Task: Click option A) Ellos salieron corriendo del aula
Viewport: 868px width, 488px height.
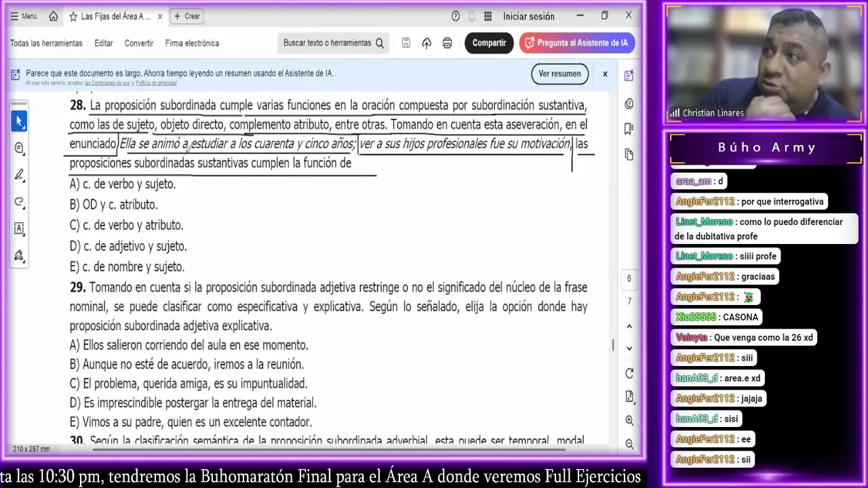Action: pyautogui.click(x=189, y=345)
